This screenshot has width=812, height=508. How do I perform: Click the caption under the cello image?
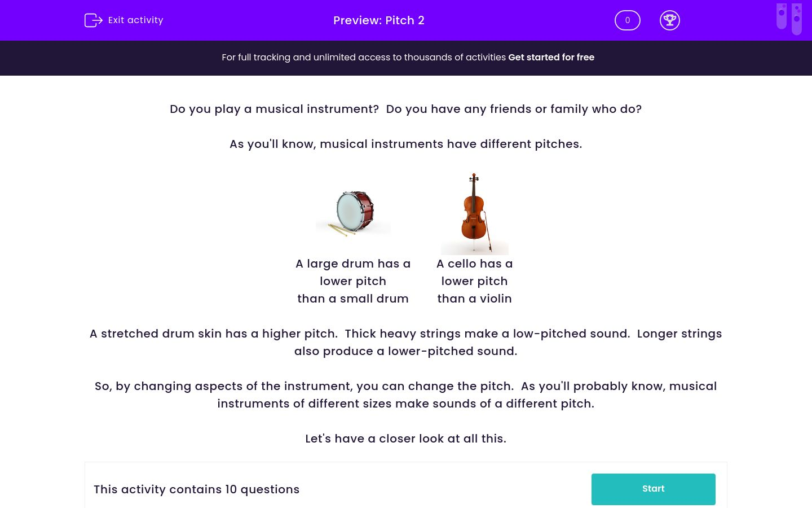pos(474,281)
